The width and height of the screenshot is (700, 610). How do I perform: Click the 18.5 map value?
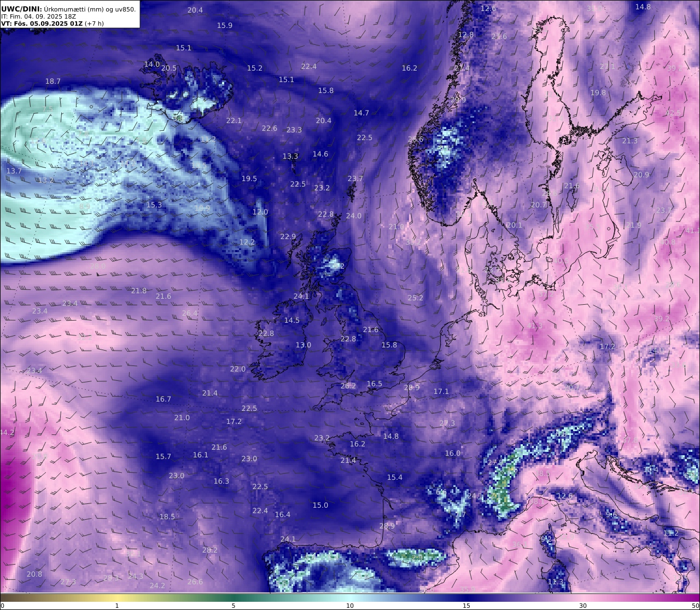167,517
